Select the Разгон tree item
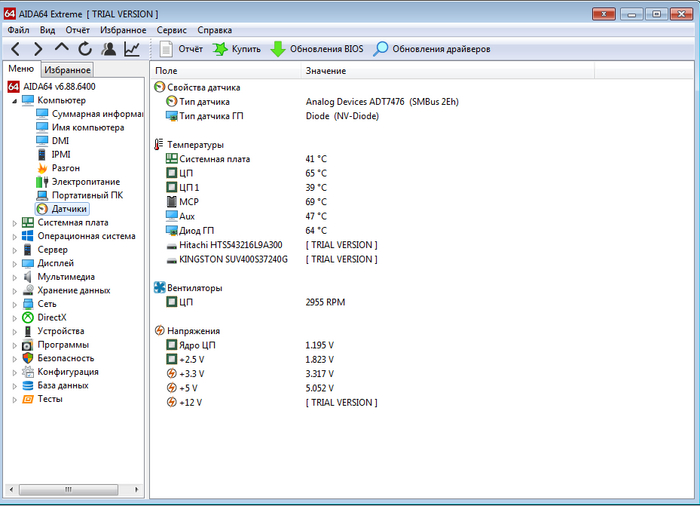The height and width of the screenshot is (506, 700). (66, 169)
